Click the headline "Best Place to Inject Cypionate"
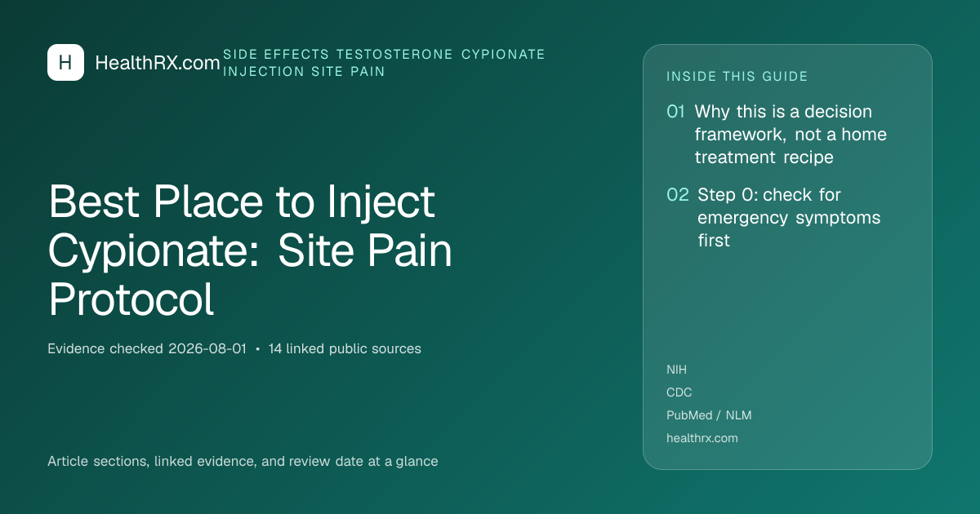This screenshot has width=980, height=514. [250, 251]
